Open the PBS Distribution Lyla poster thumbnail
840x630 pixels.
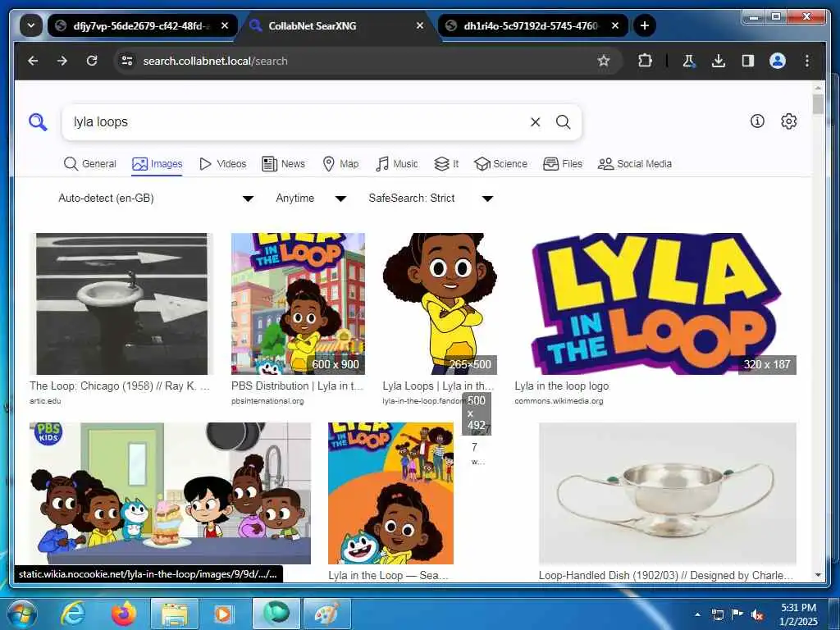[298, 304]
